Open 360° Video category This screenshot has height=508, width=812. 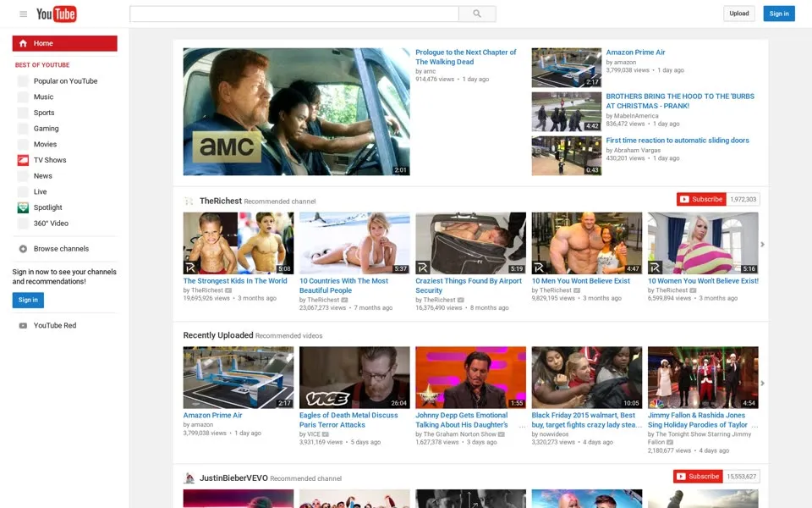click(x=51, y=224)
